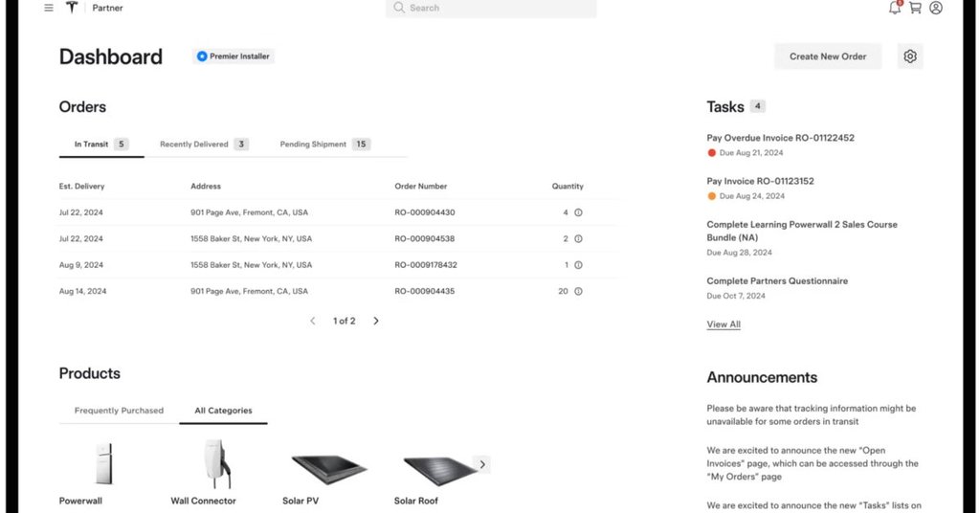
Task: Switch to Recently Delivered tab
Action: click(x=204, y=145)
